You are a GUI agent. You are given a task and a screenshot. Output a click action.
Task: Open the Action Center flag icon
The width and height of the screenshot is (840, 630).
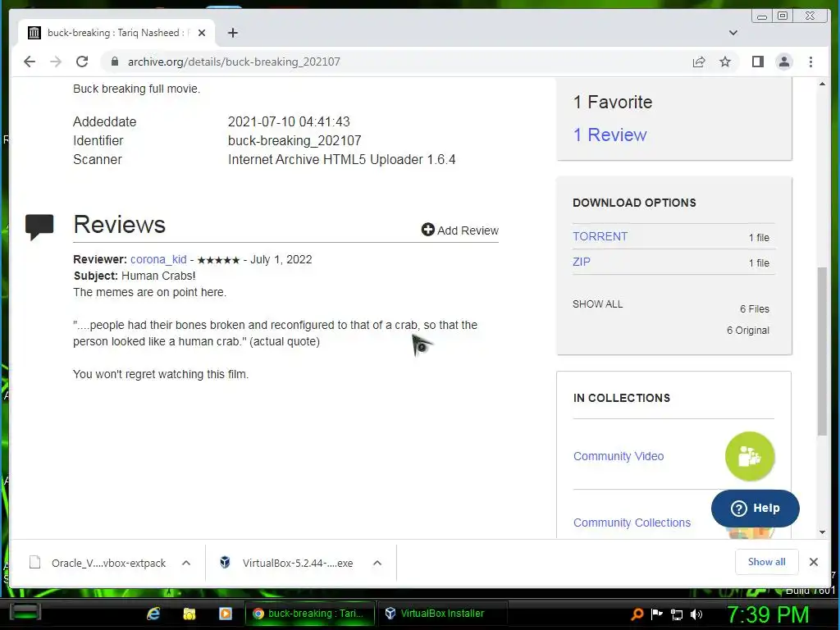click(x=657, y=614)
